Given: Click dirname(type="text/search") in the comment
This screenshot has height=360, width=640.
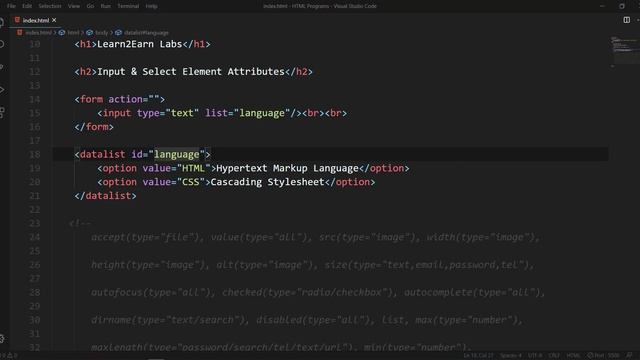Looking at the screenshot, I should (x=168, y=320).
